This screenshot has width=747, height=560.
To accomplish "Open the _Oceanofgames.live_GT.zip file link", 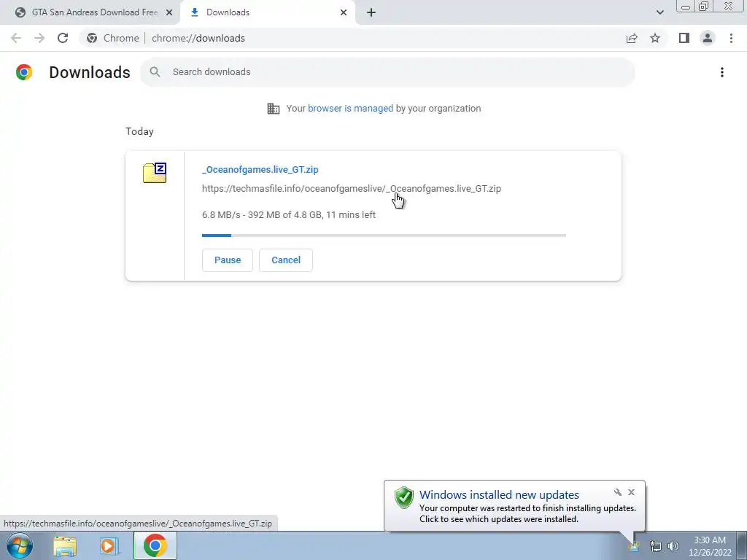I will pos(260,169).
